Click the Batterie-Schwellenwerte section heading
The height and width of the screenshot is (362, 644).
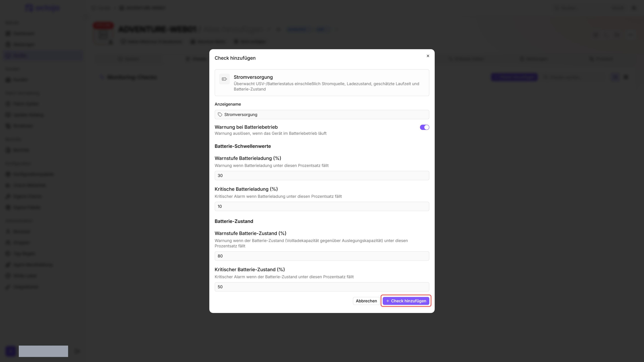click(x=243, y=146)
